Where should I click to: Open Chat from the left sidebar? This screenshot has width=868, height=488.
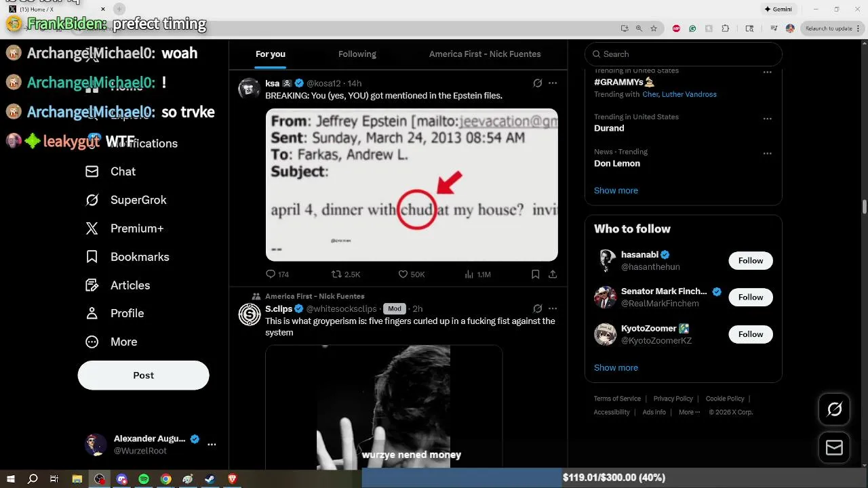(x=111, y=171)
